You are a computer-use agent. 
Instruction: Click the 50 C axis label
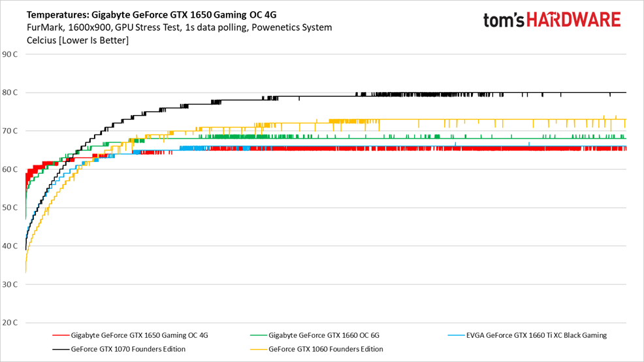click(x=10, y=208)
